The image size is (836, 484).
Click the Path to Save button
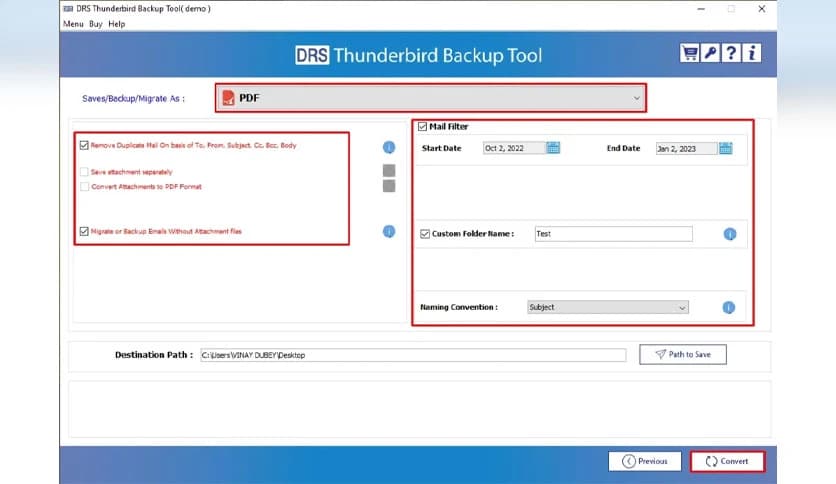coord(682,354)
